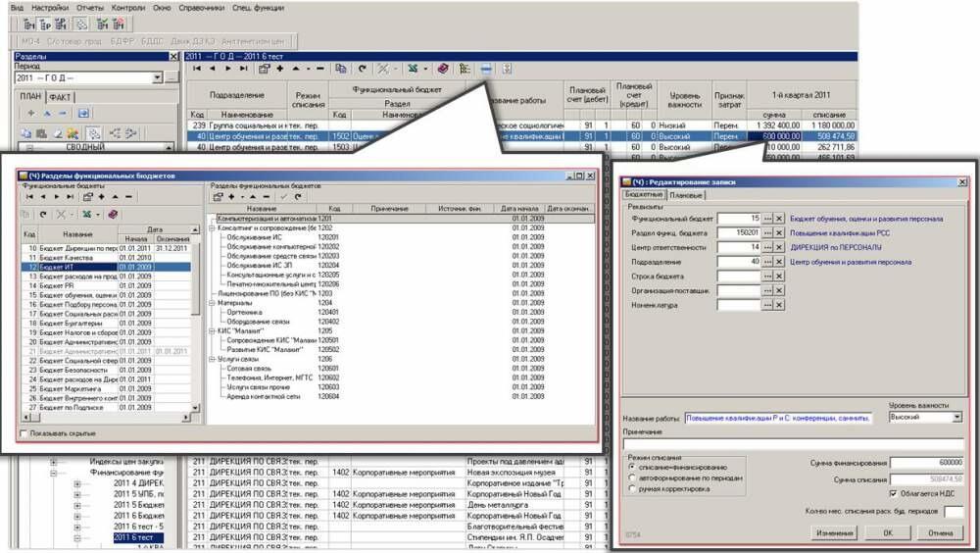Open the Период dropdown list
Image resolution: width=980 pixels, height=553 pixels.
(158, 77)
